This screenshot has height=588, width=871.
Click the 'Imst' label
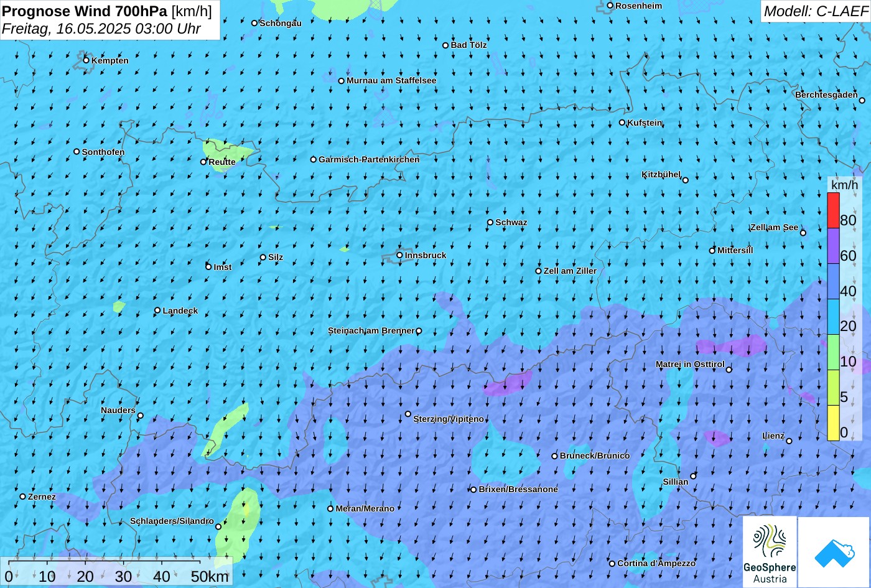tap(223, 267)
